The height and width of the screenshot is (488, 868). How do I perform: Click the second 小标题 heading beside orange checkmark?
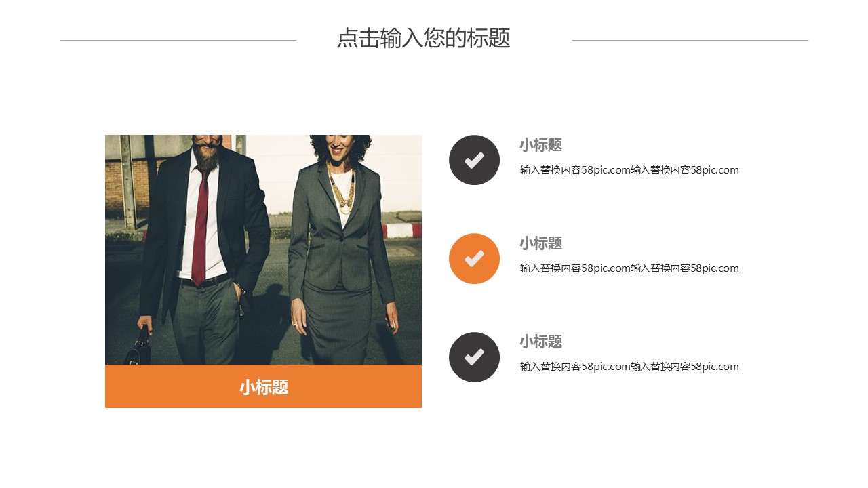point(541,243)
